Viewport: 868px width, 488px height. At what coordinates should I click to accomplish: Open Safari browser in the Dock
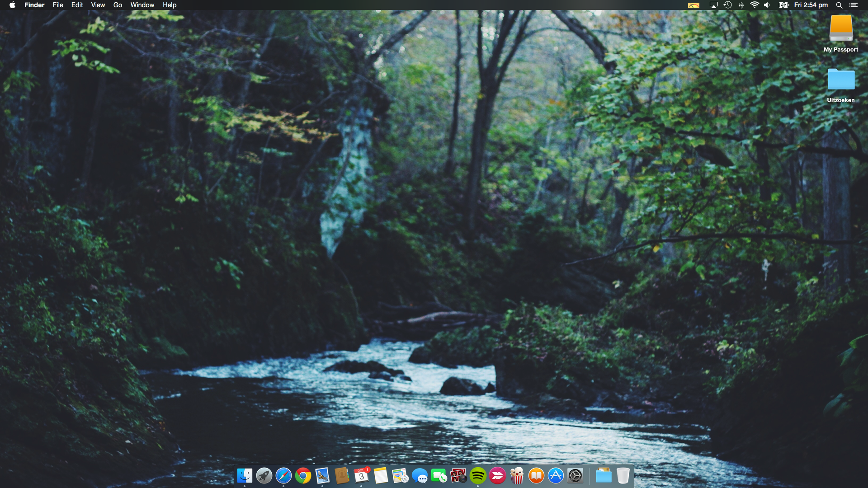point(283,476)
